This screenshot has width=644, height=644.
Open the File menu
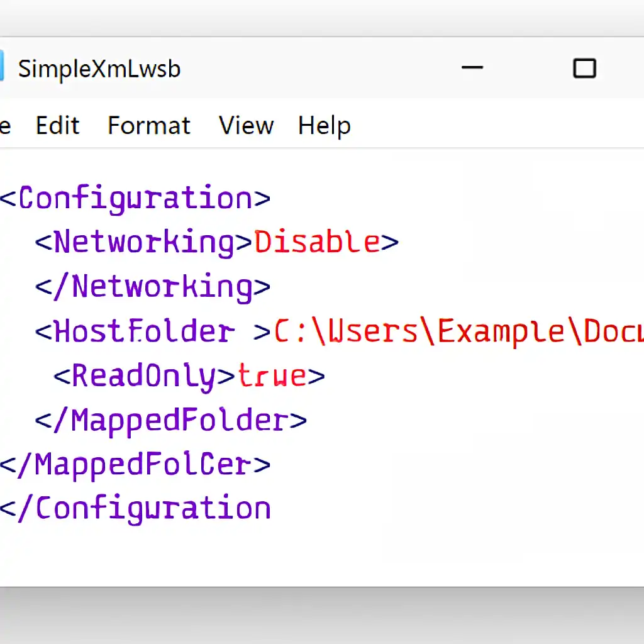[x=4, y=126]
